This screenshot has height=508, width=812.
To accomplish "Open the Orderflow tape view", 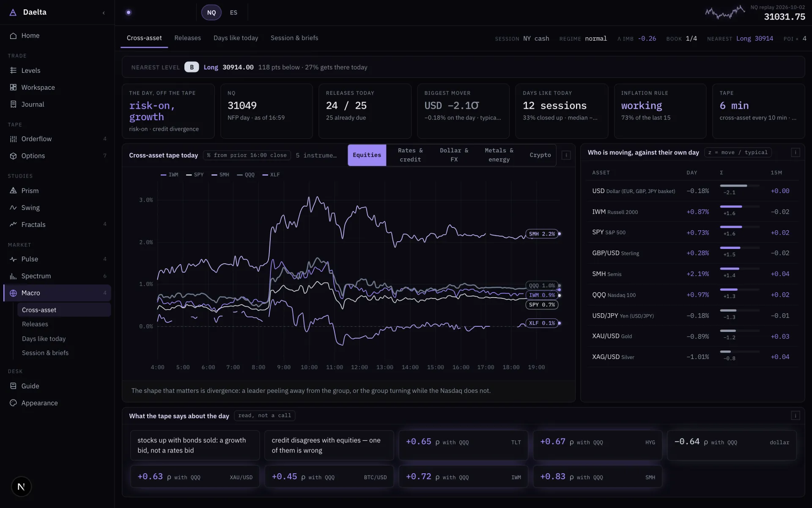I will click(x=58, y=139).
